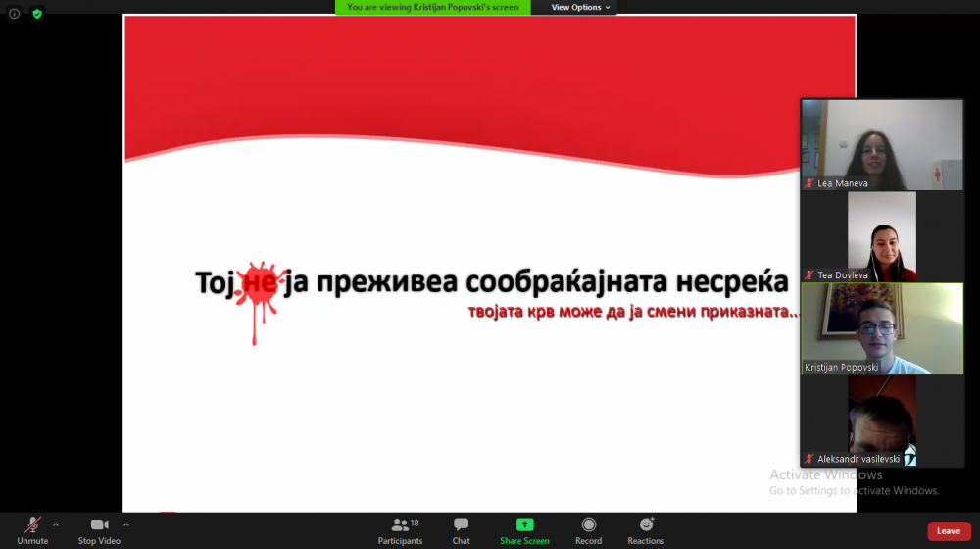Click the screen-viewing notification banner
Screen dimensions: 980x549
[433, 7]
